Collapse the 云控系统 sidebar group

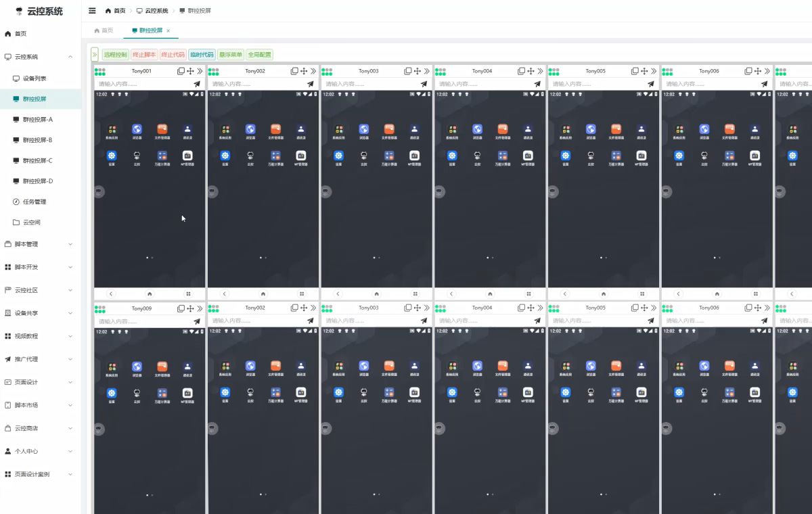[x=70, y=57]
